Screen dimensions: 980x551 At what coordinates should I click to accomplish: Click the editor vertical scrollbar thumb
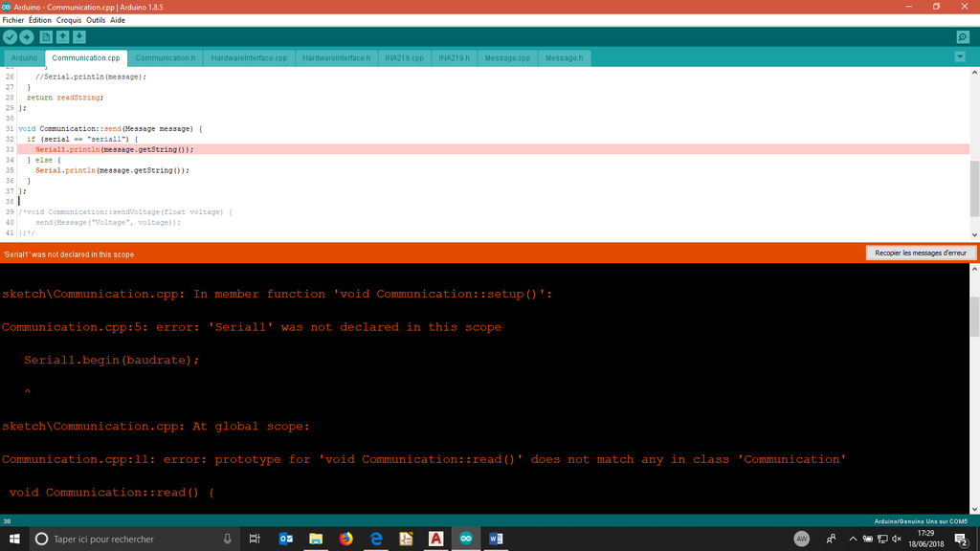[974, 188]
